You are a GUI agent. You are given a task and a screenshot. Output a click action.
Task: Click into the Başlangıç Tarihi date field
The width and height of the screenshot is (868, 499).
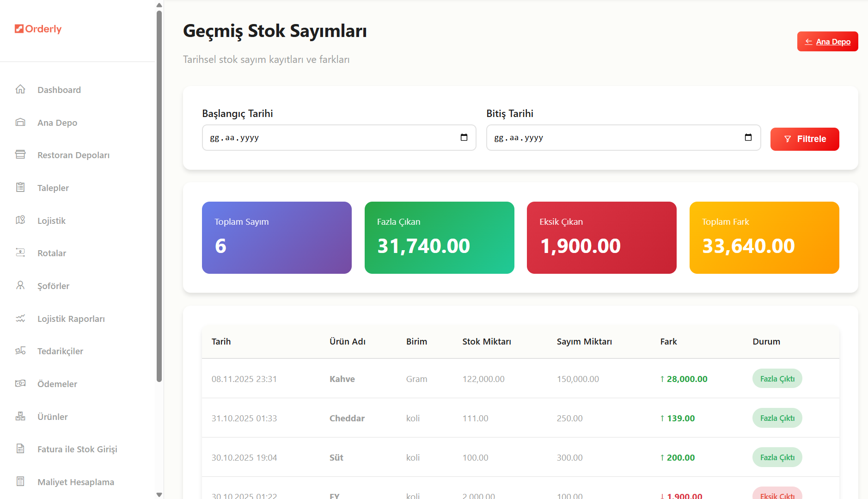pos(324,137)
